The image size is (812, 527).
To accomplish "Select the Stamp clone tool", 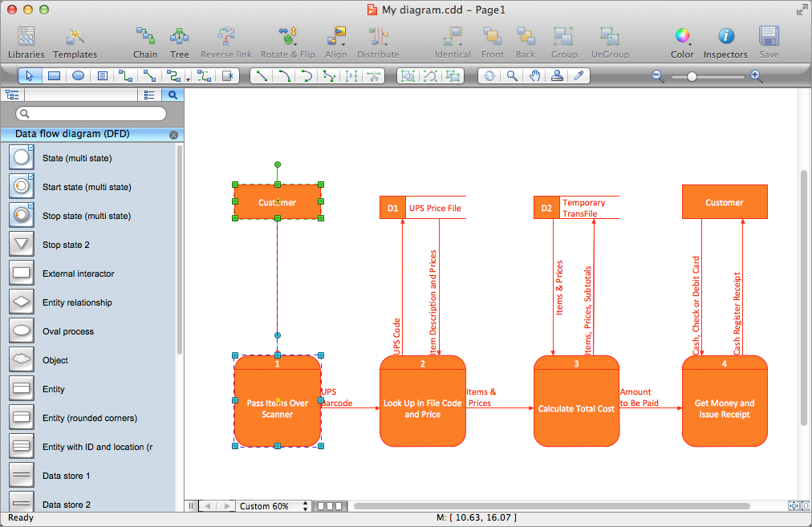I will coord(557,76).
